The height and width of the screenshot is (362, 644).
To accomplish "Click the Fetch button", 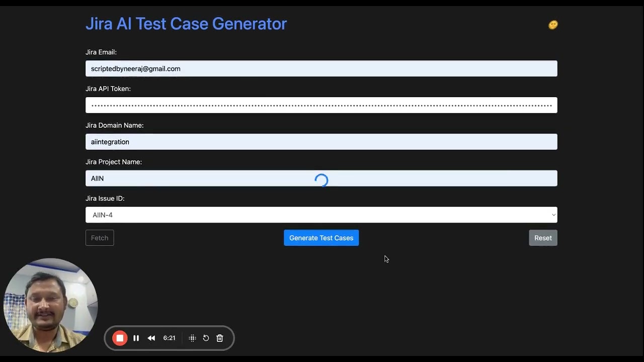I will [100, 238].
